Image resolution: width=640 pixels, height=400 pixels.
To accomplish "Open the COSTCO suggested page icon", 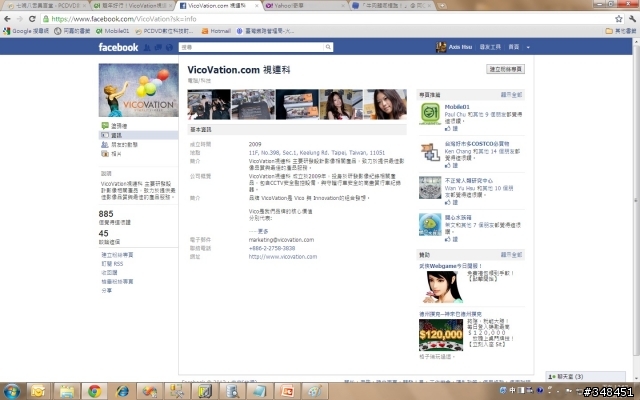I will (430, 151).
